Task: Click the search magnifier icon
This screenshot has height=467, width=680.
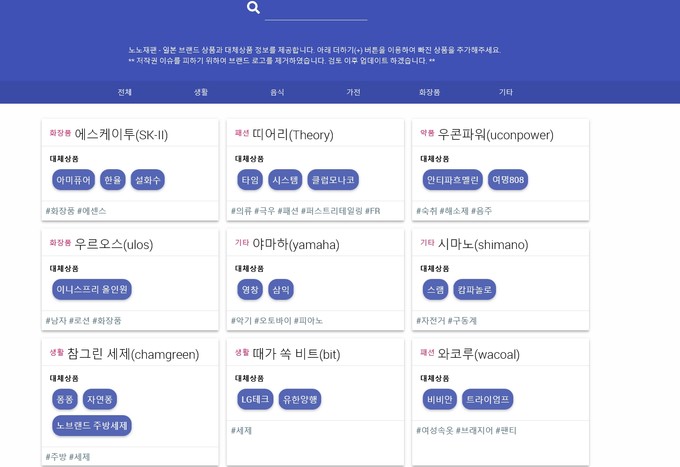Action: (253, 8)
